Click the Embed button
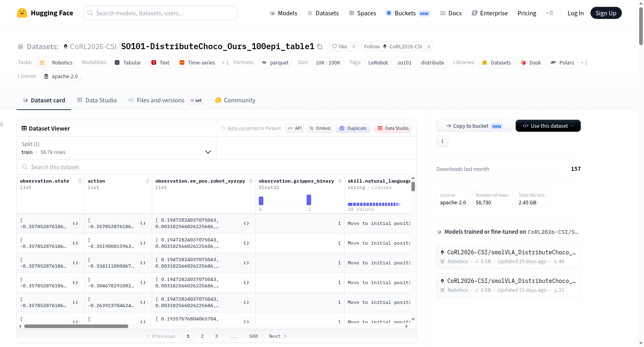This screenshot has width=644, height=347. [x=320, y=128]
